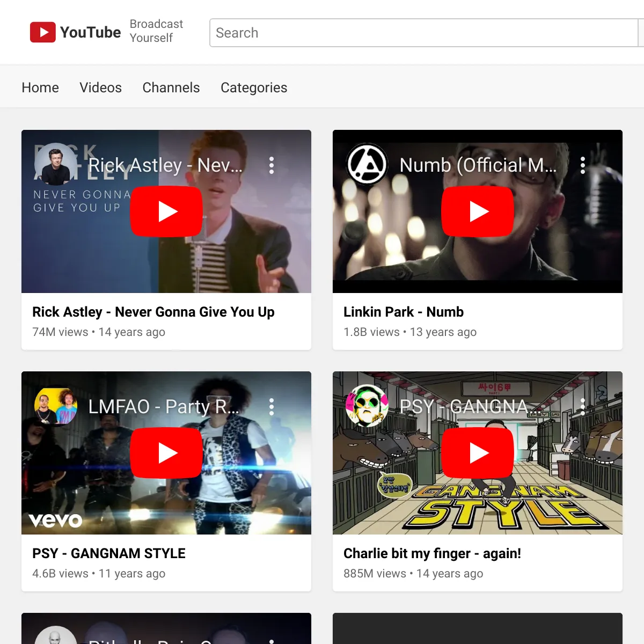This screenshot has width=644, height=644.
Task: Click '885M views • 14 years ago' text
Action: click(x=413, y=574)
